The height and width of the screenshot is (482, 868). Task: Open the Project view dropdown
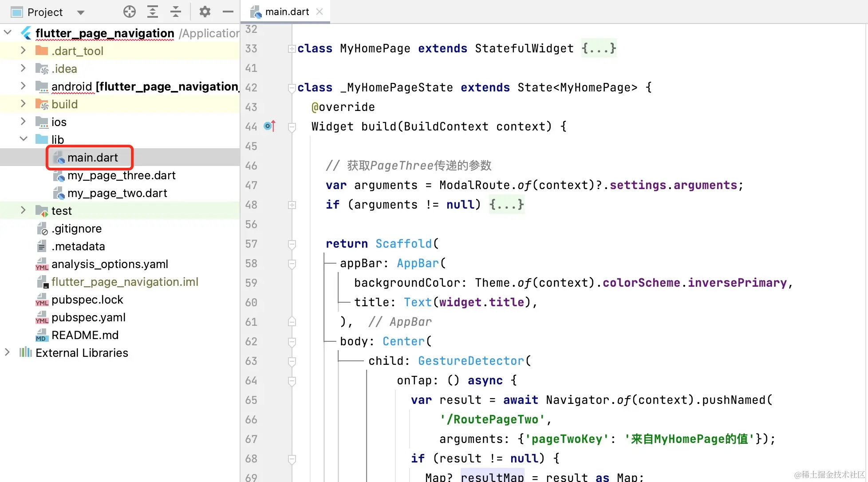(x=80, y=12)
